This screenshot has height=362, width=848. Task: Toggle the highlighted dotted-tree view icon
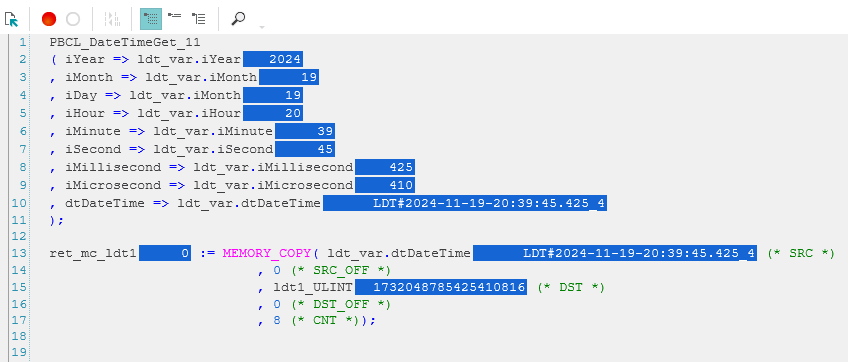[x=151, y=19]
